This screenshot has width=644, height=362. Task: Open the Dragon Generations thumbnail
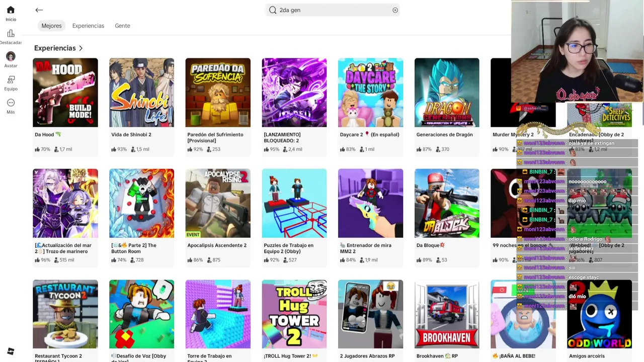tap(447, 93)
